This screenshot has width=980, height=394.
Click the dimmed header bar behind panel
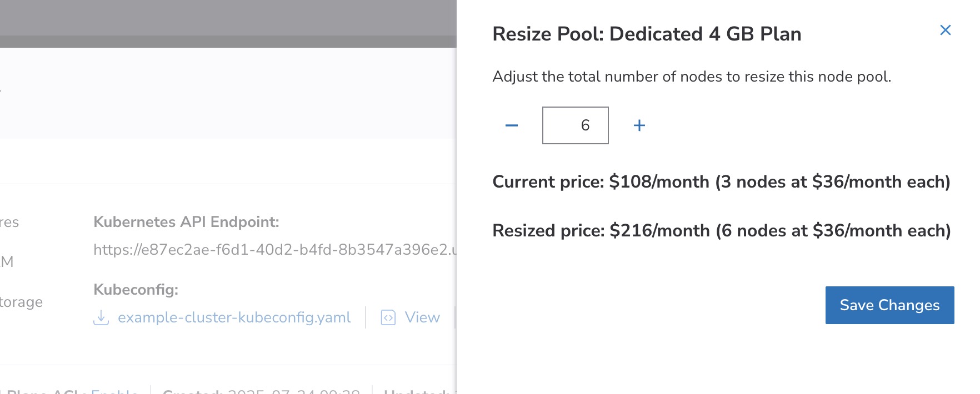[228, 22]
